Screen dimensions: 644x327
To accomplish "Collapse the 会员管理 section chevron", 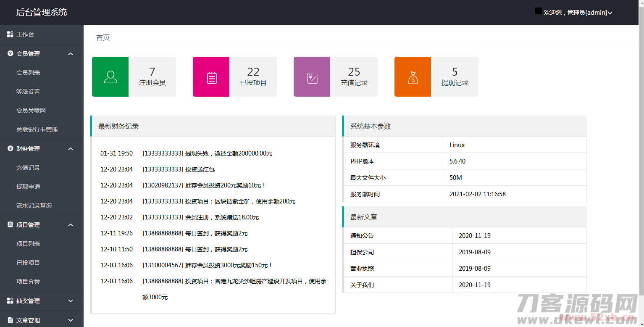I will (x=71, y=54).
